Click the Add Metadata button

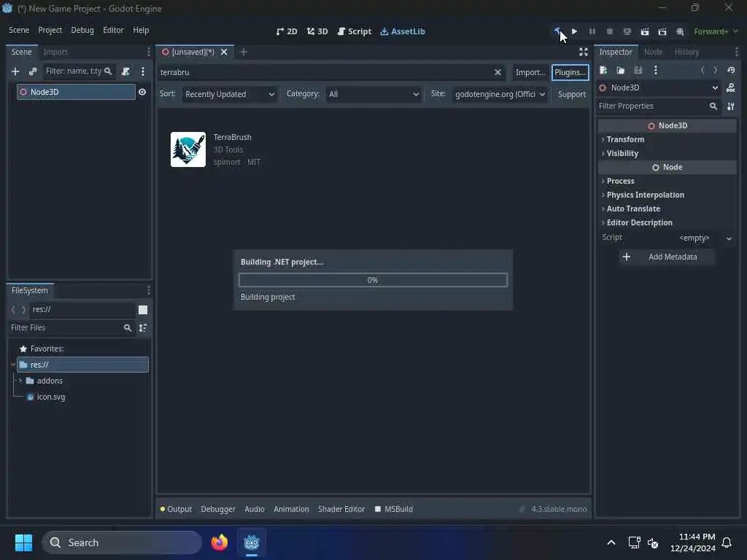click(666, 257)
